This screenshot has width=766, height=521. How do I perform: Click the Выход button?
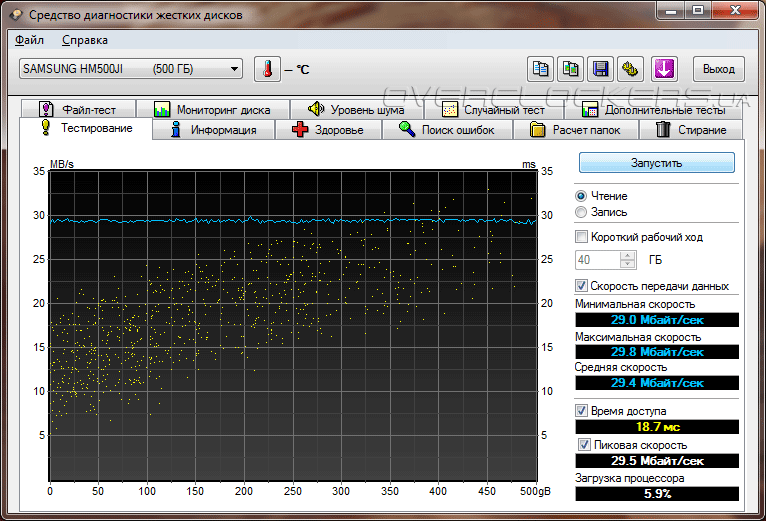pyautogui.click(x=718, y=69)
